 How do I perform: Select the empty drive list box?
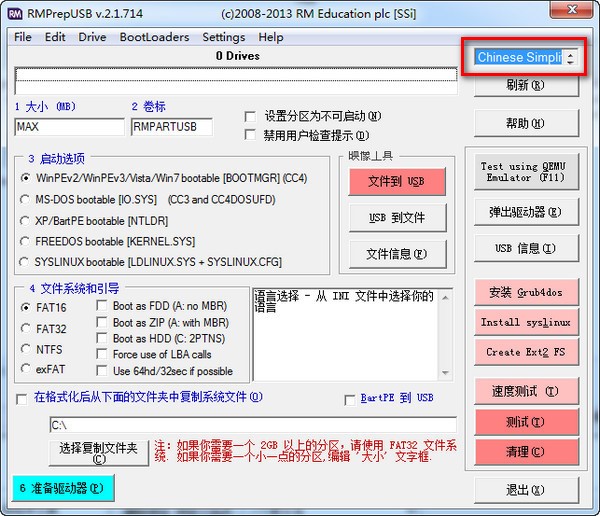[236, 81]
